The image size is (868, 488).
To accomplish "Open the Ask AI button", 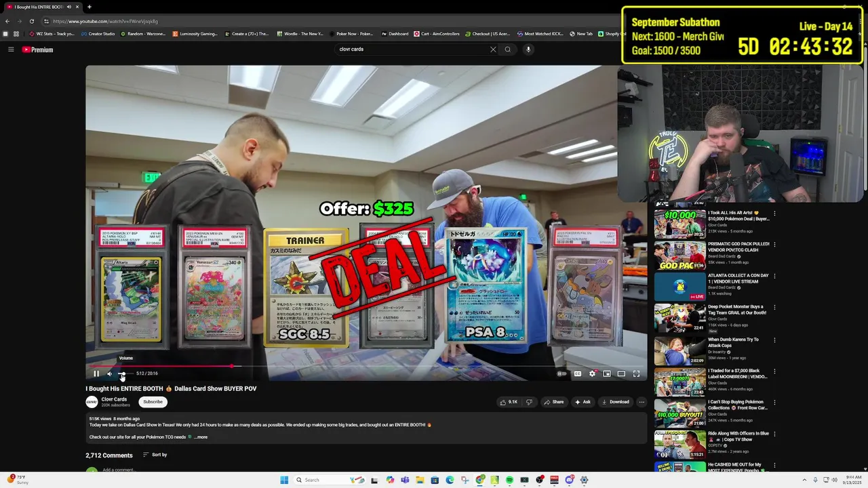I will pos(583,402).
